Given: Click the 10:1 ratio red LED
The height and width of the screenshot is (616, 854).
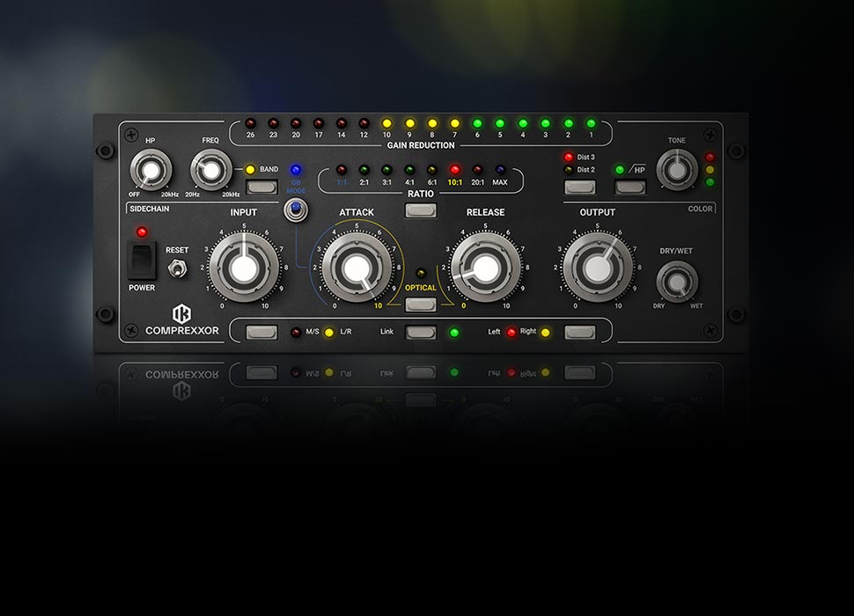Looking at the screenshot, I should [455, 169].
